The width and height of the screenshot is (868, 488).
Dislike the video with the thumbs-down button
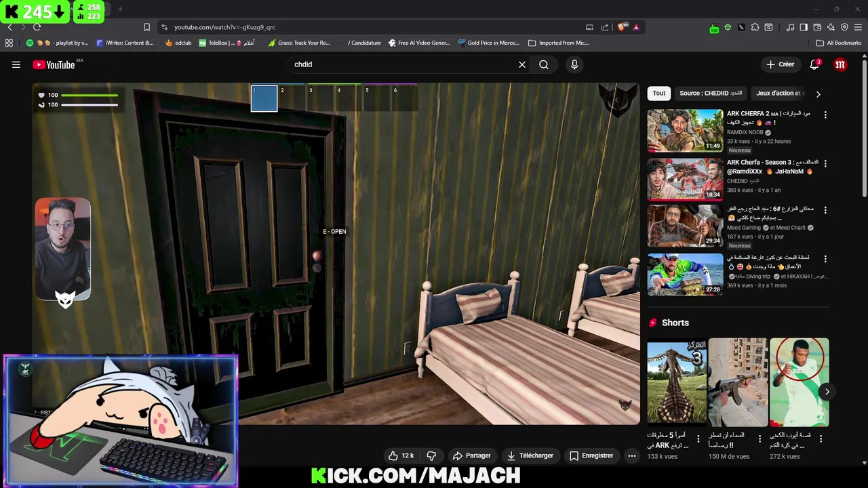click(431, 455)
